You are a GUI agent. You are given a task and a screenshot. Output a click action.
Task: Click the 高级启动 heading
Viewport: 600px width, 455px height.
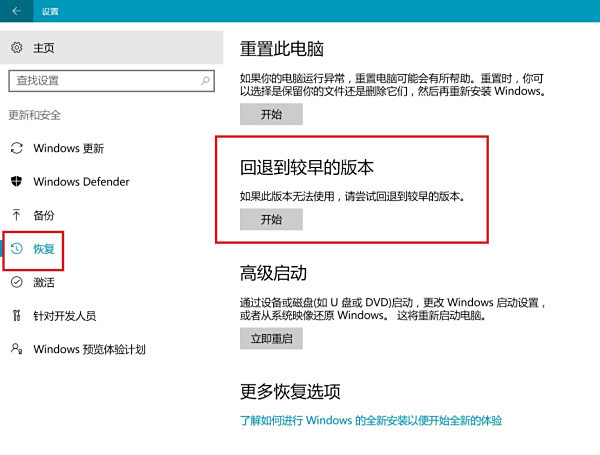(x=273, y=274)
